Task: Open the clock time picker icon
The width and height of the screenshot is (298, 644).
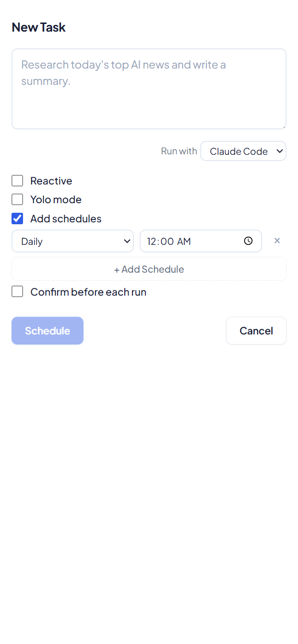Action: point(249,241)
